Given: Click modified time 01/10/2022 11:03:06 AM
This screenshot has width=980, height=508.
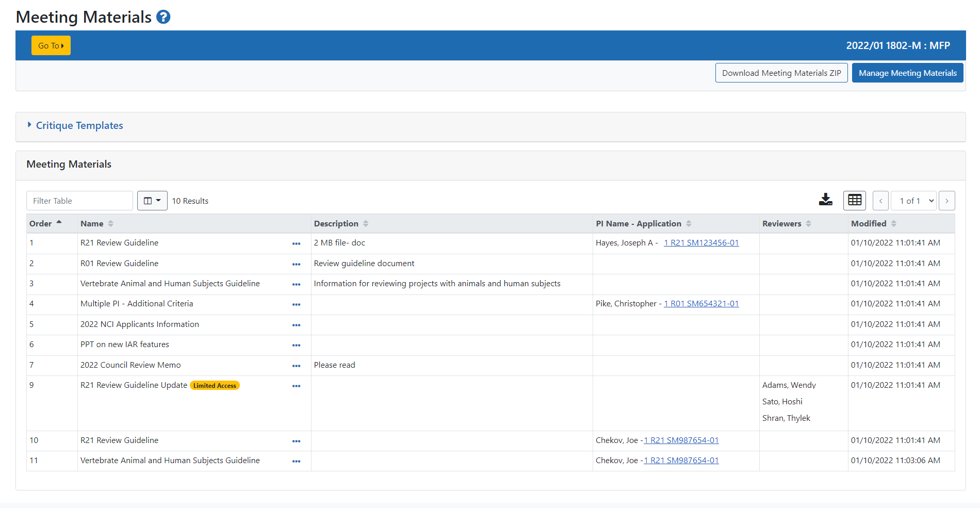Looking at the screenshot, I should 895,460.
